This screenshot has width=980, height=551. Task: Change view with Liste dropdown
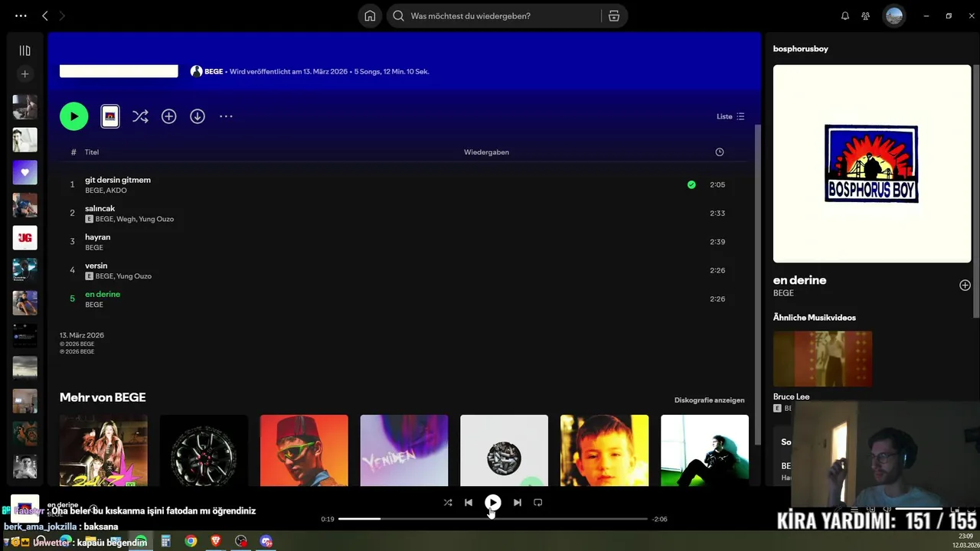(x=730, y=116)
